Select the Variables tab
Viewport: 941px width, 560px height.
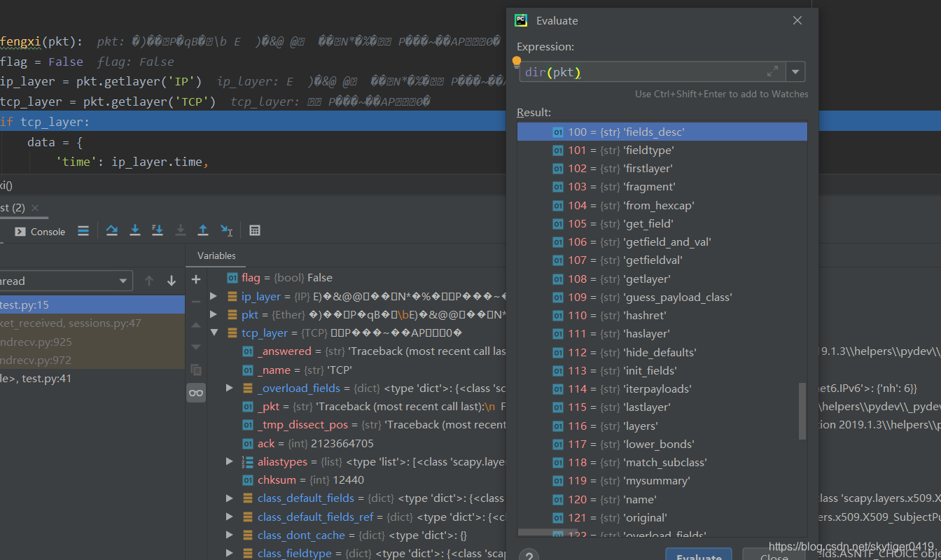[216, 255]
